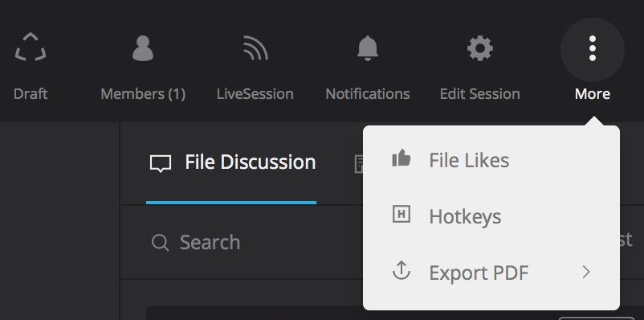Open Notifications bell icon
The width and height of the screenshot is (644, 320).
point(368,48)
